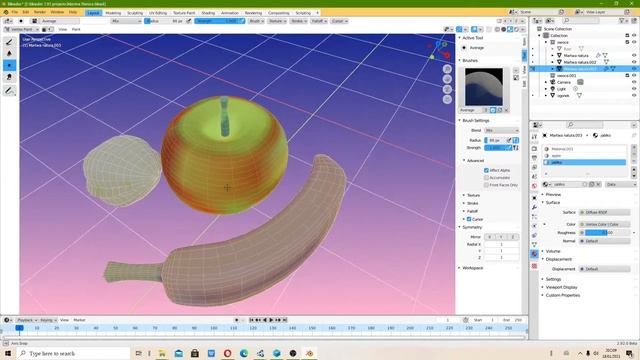Image resolution: width=640 pixels, height=360 pixels.
Task: Open Windows Start menu
Action: (x=7, y=353)
